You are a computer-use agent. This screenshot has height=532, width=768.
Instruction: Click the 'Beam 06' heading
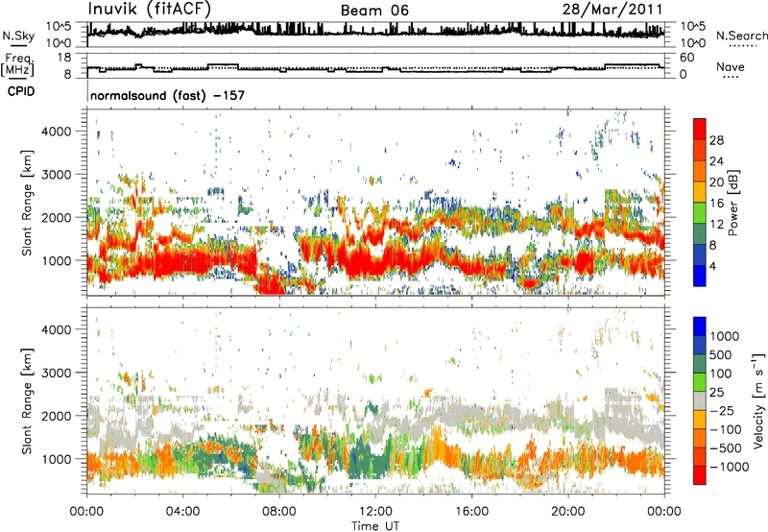[374, 11]
